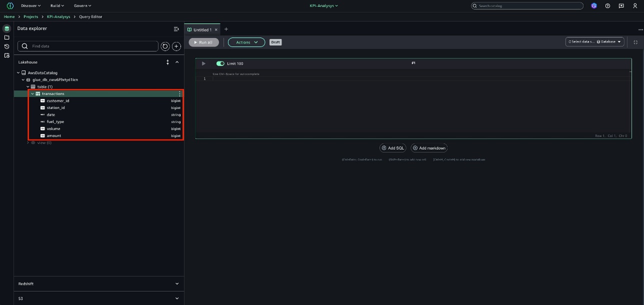Open the Govern menu

[82, 5]
